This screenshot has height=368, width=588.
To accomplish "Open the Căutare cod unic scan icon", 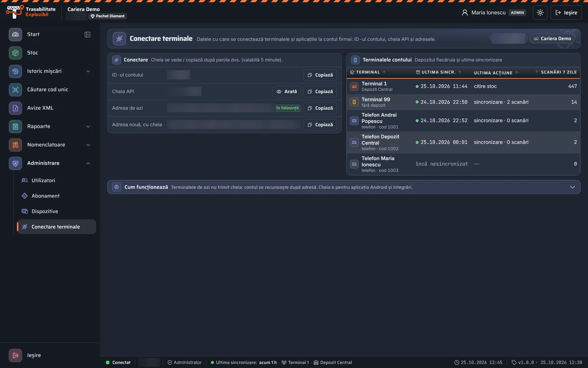I will (x=15, y=89).
